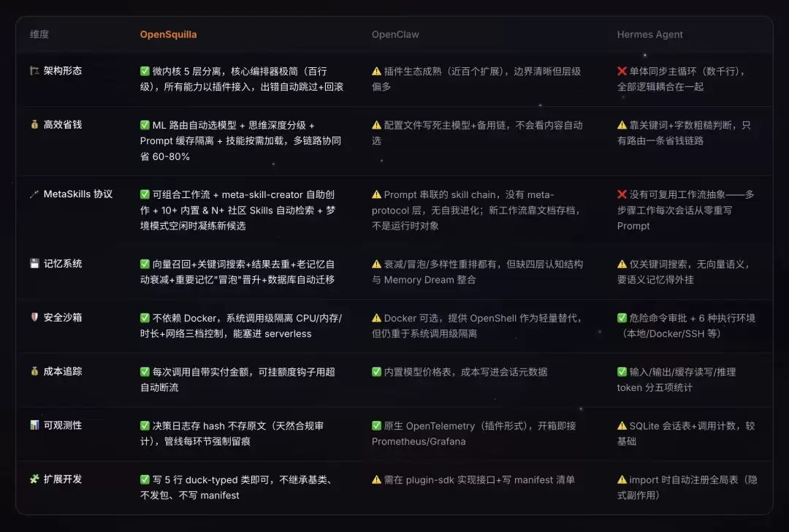The image size is (789, 532).
Task: Click green check before 微内核 5 层分离
Action: (x=145, y=71)
